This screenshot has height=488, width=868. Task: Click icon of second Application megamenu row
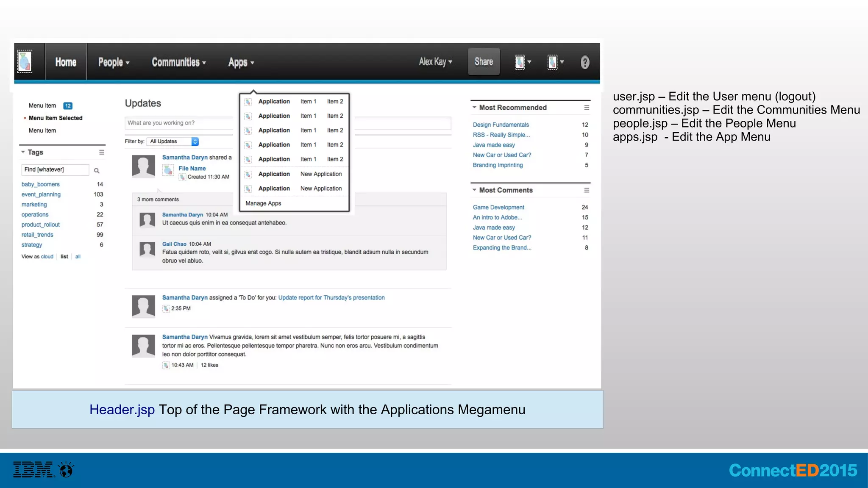[248, 116]
